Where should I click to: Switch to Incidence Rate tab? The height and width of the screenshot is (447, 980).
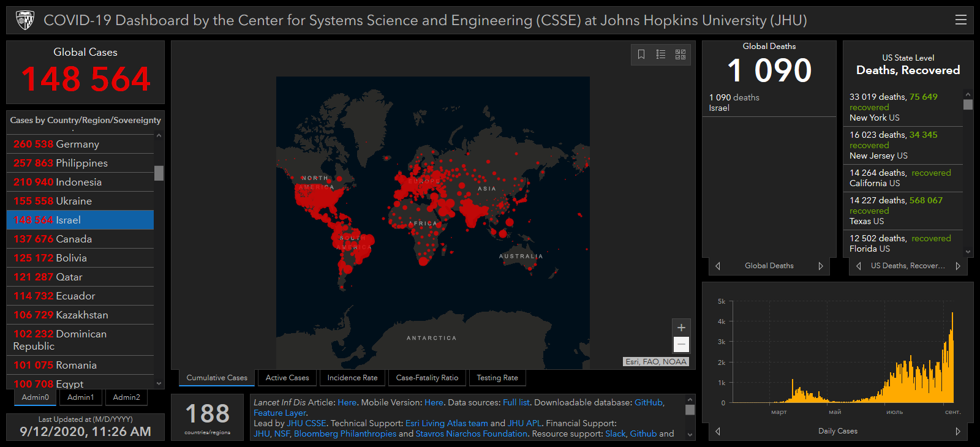tap(352, 378)
